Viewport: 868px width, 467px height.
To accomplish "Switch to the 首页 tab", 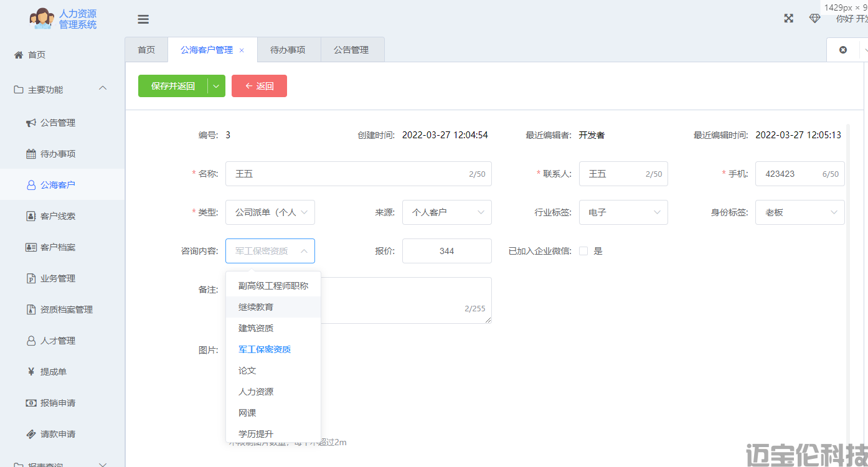I will click(x=146, y=50).
